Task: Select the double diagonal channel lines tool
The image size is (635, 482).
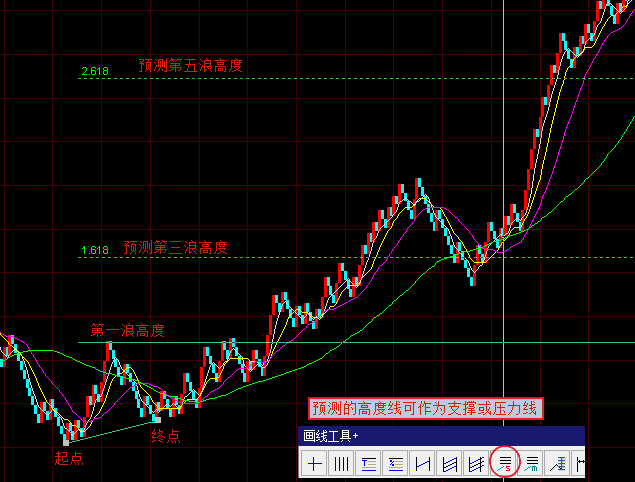Action: click(x=450, y=463)
